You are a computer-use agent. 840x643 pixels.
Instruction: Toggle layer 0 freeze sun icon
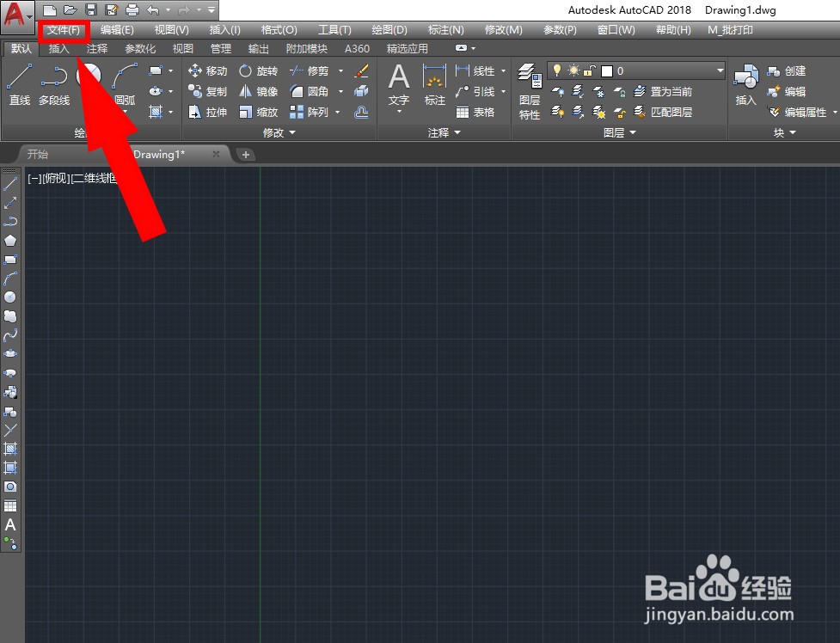click(573, 70)
